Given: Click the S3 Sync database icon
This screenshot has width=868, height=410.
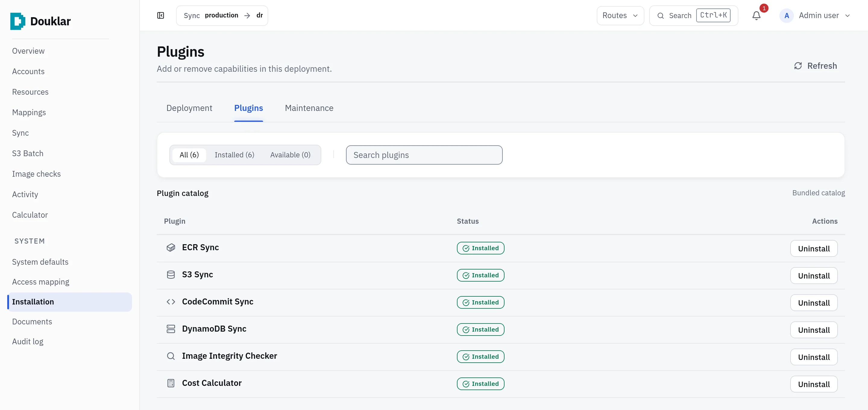Looking at the screenshot, I should pyautogui.click(x=171, y=275).
